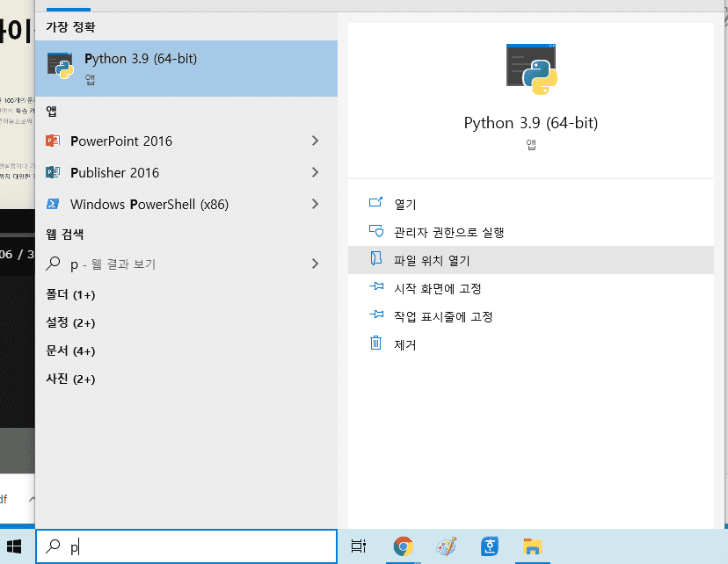Choose 파일 위치 열기 option

(531, 260)
